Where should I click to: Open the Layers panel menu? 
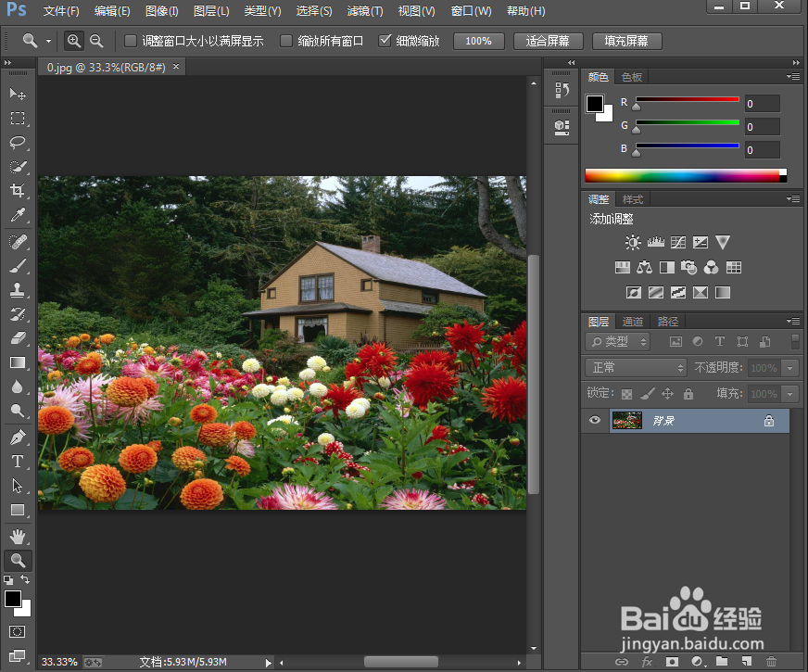793,321
